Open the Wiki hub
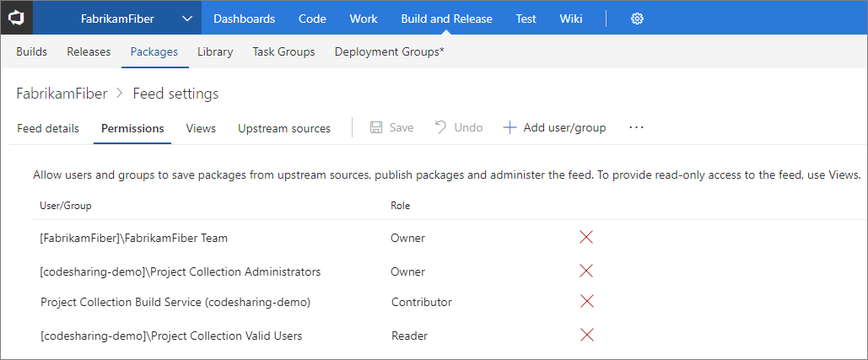The width and height of the screenshot is (868, 360). click(571, 19)
